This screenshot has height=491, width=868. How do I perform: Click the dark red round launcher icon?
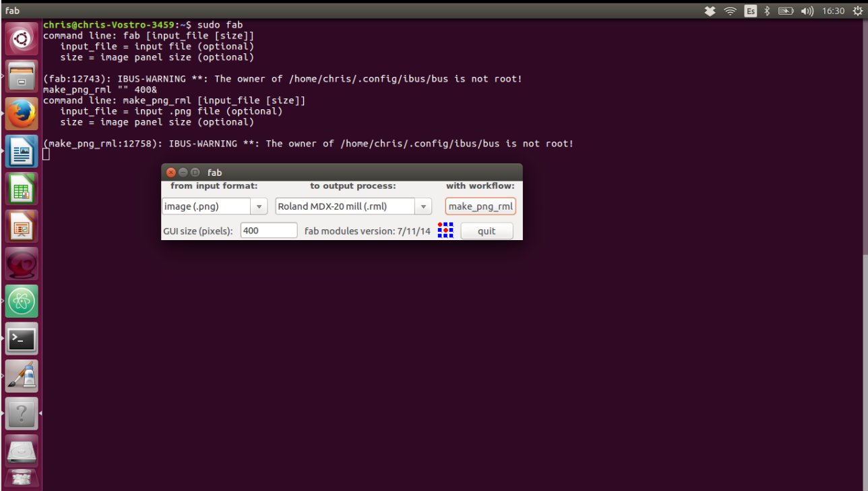[22, 264]
